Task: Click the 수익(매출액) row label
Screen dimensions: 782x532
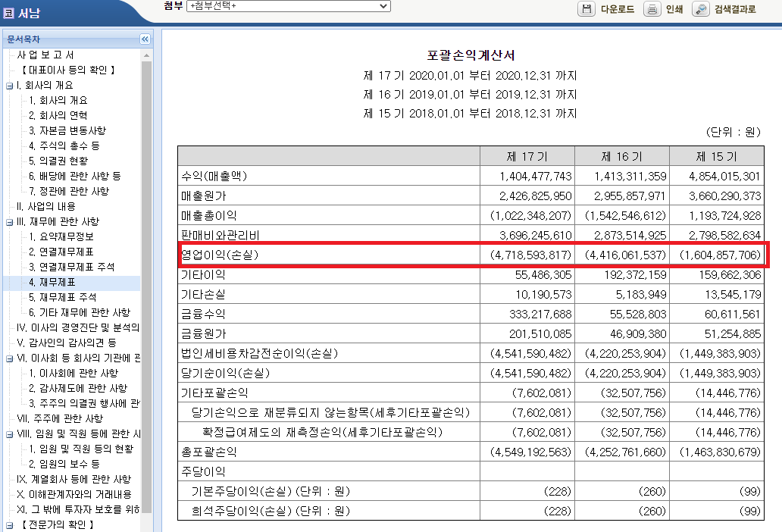Action: click(x=214, y=176)
